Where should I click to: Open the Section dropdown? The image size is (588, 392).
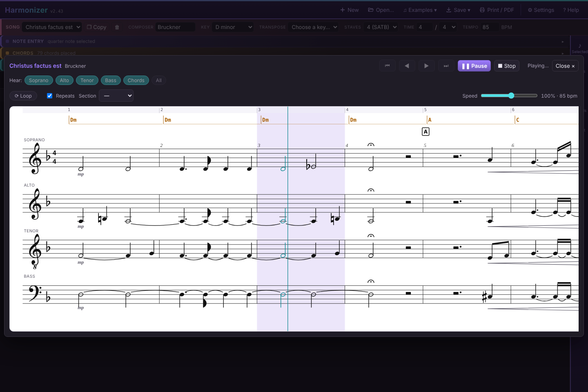tap(116, 96)
